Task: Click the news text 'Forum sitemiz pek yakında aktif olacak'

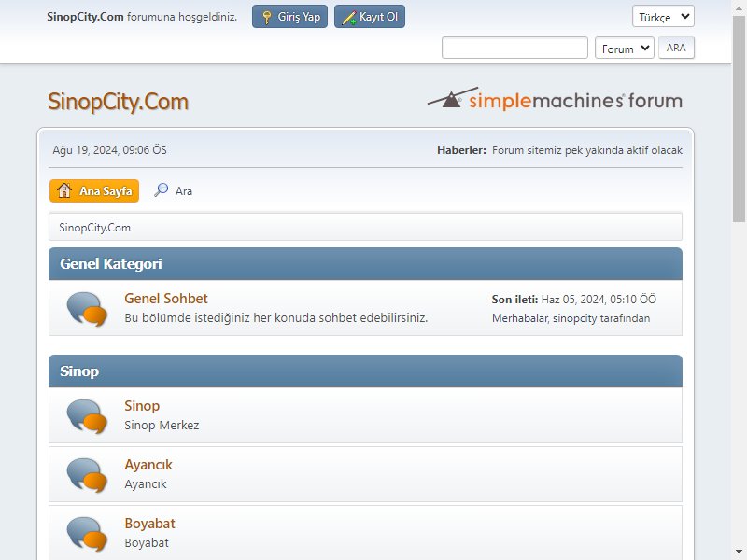Action: (x=587, y=150)
